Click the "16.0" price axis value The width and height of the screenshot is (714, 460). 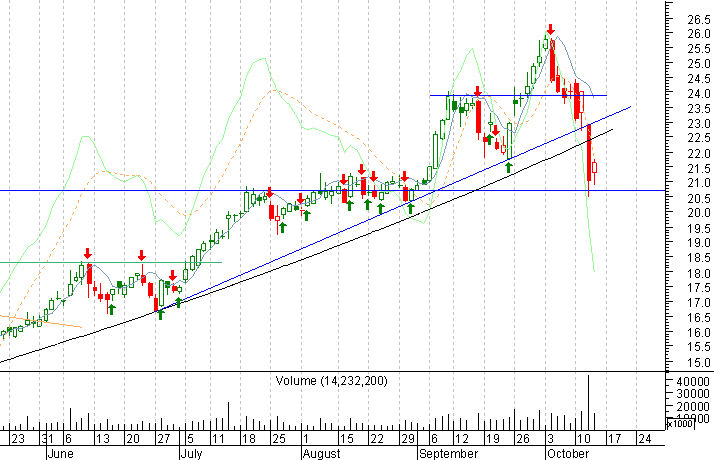pos(699,333)
